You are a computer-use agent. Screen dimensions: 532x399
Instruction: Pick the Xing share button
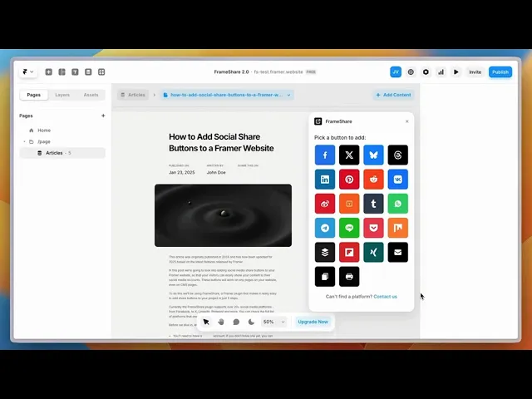[373, 253]
